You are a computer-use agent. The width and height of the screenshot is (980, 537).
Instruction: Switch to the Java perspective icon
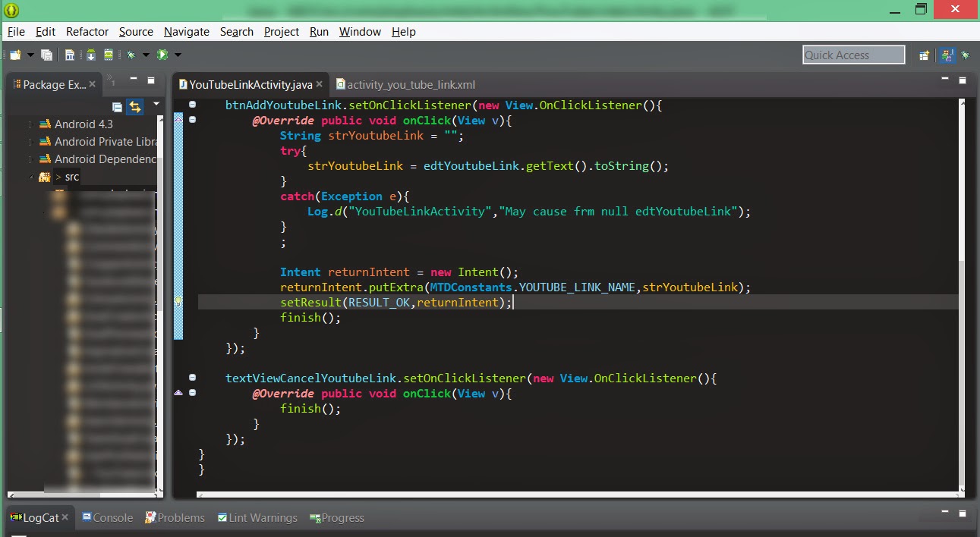(947, 55)
